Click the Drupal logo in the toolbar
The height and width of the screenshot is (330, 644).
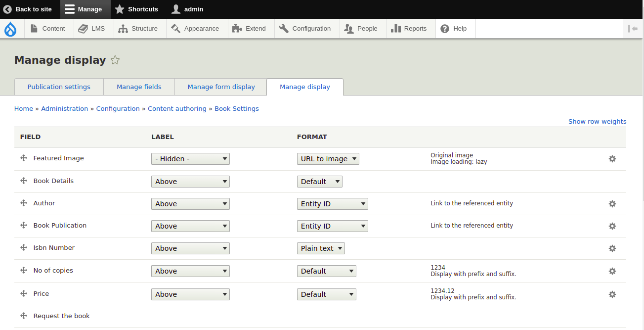pyautogui.click(x=11, y=28)
